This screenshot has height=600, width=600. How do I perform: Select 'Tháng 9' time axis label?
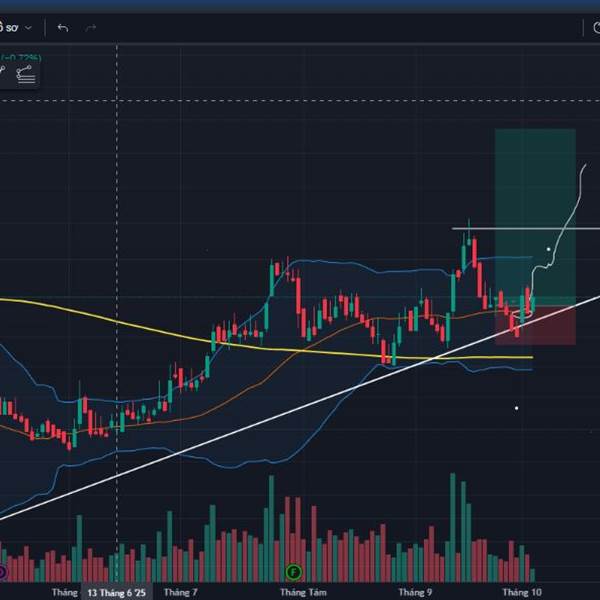pos(415,592)
